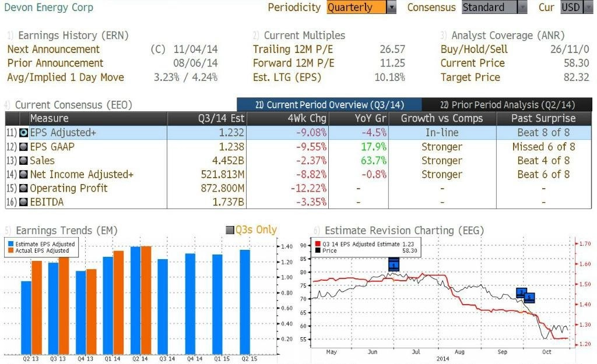Open the Consensus dropdown showing Standard
597x364 pixels.
coord(494,7)
